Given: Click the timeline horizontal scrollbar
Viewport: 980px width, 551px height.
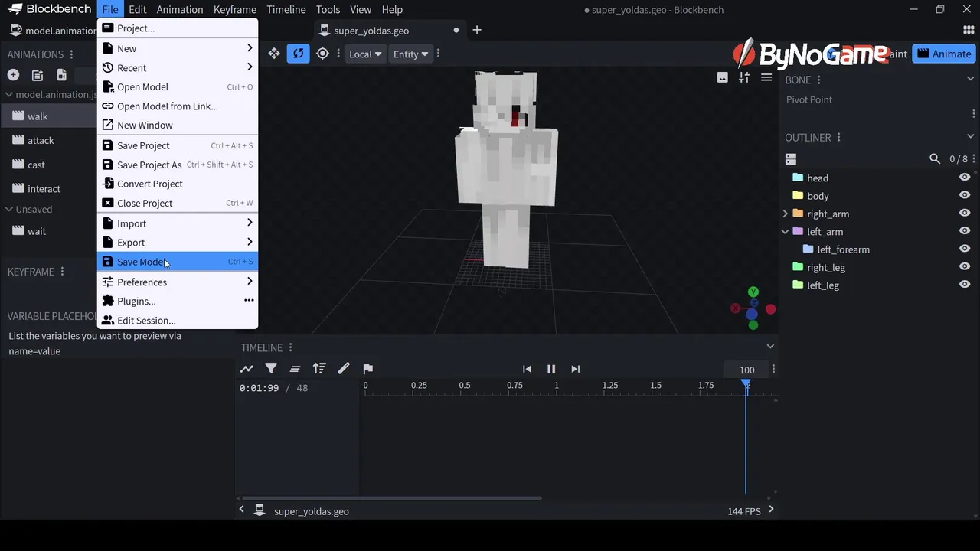Looking at the screenshot, I should point(392,498).
